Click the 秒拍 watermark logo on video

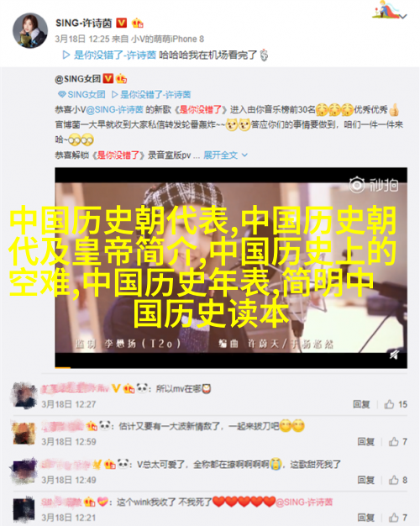coord(374,185)
